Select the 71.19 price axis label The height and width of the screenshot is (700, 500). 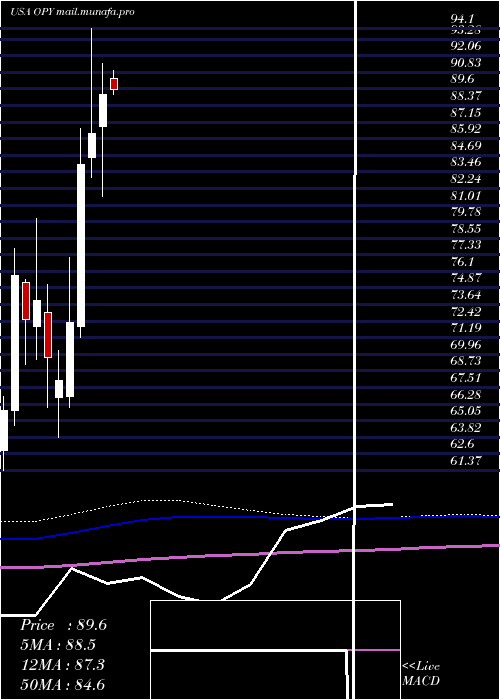tap(466, 328)
